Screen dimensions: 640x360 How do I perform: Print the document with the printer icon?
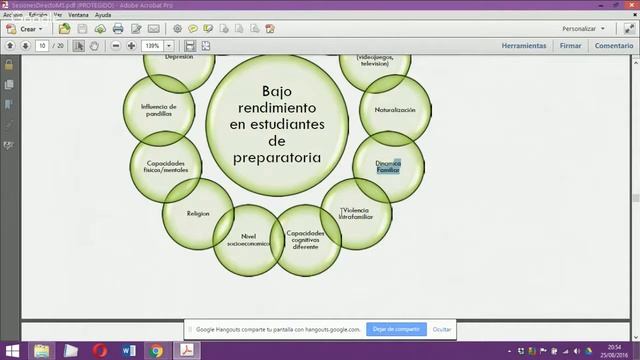[x=118, y=29]
